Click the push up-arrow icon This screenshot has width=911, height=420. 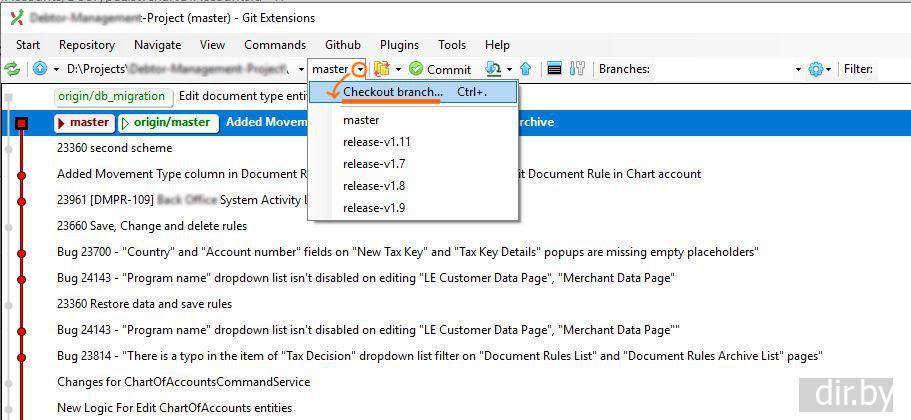point(525,69)
